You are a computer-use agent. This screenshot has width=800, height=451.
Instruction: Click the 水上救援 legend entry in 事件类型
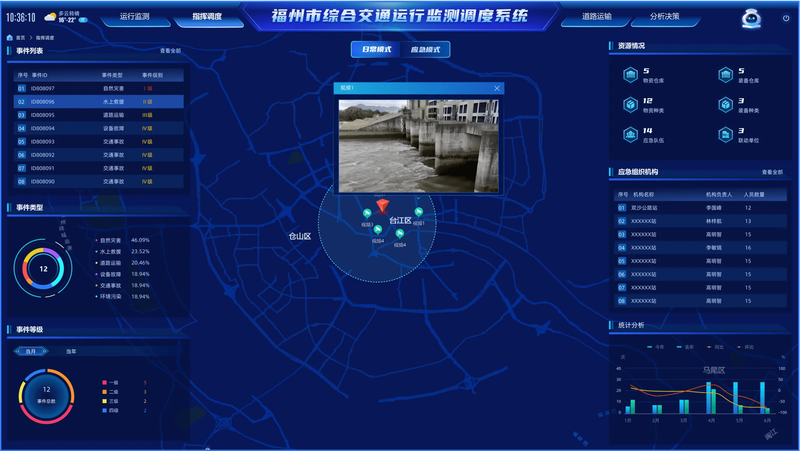pos(122,252)
